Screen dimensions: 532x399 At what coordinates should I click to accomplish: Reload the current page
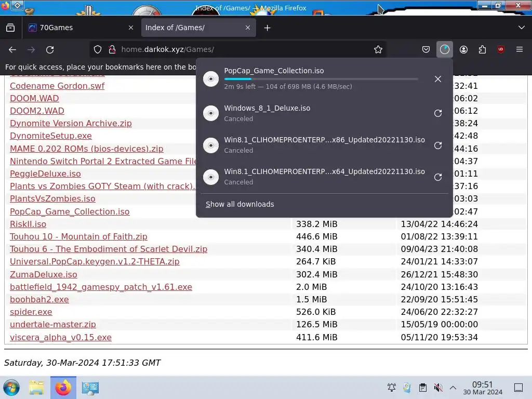pos(50,49)
